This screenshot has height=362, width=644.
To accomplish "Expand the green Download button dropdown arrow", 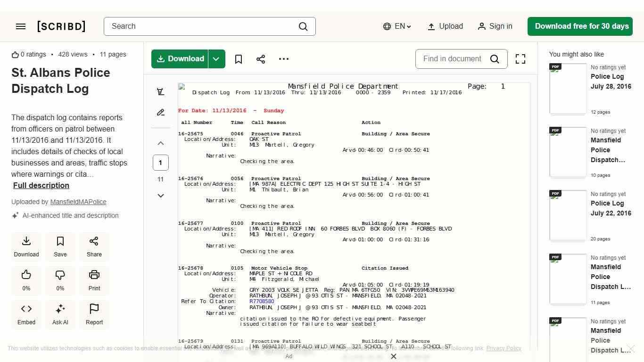I will click(x=216, y=59).
